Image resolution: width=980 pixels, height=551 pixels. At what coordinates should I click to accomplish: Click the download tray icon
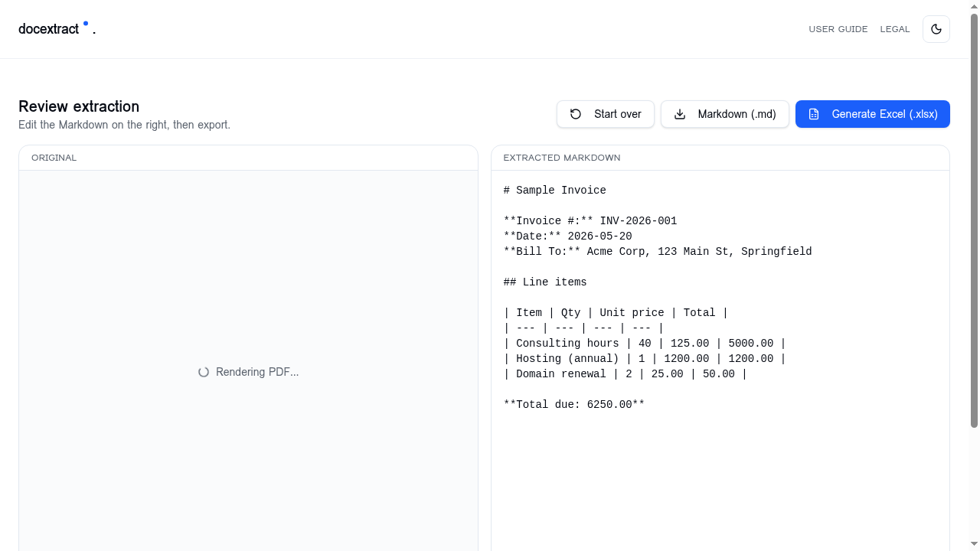(680, 114)
